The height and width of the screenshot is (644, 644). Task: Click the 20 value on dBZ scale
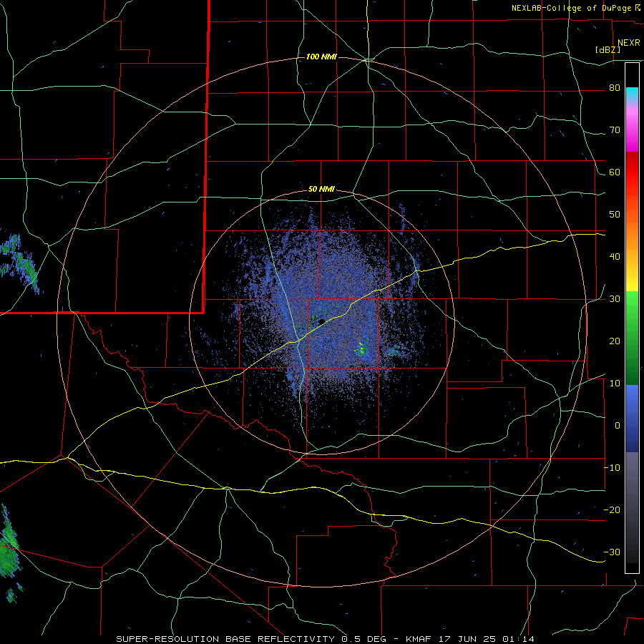pyautogui.click(x=615, y=341)
